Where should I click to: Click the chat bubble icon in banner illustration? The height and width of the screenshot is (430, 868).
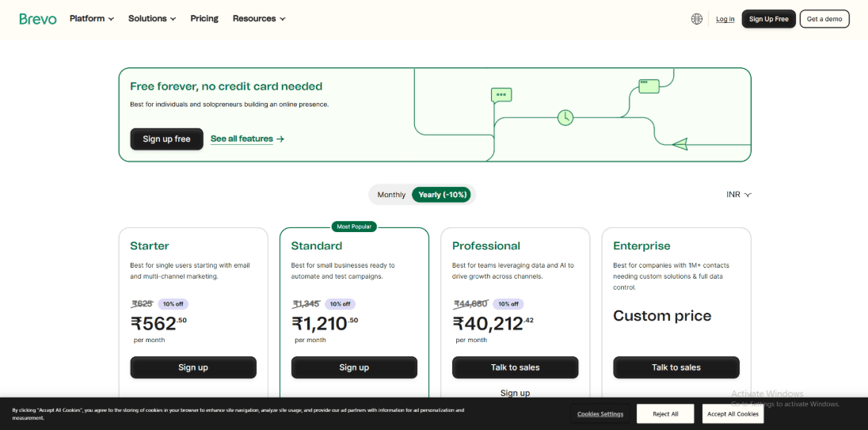click(501, 95)
